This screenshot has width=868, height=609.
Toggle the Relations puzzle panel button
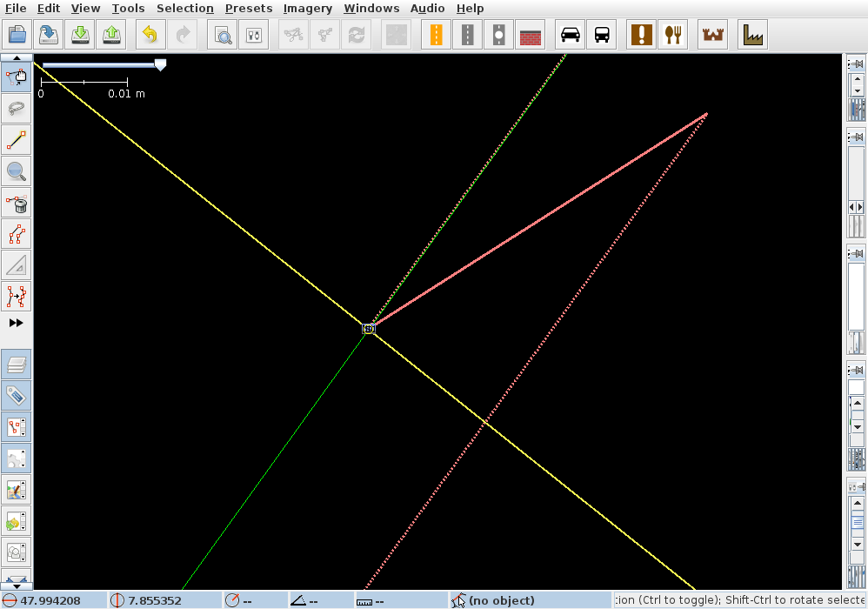17,458
